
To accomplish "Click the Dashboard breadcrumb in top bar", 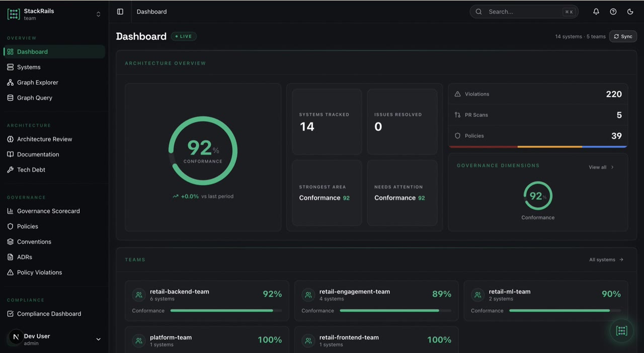I will click(x=151, y=12).
